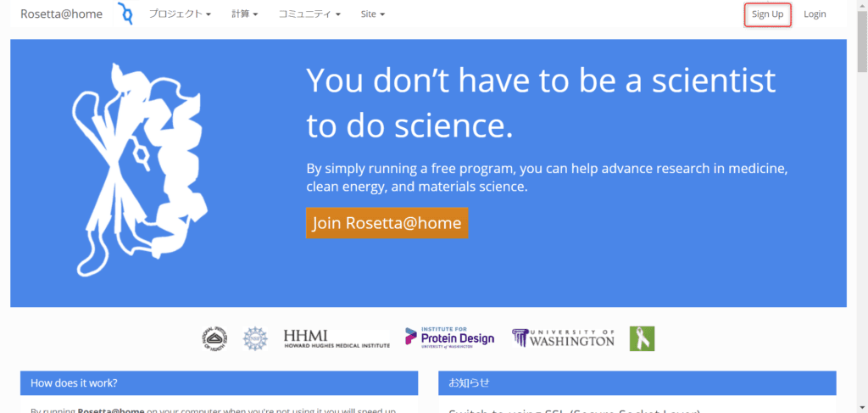Click the Join Rosetta@home button
This screenshot has height=413, width=868.
click(387, 223)
